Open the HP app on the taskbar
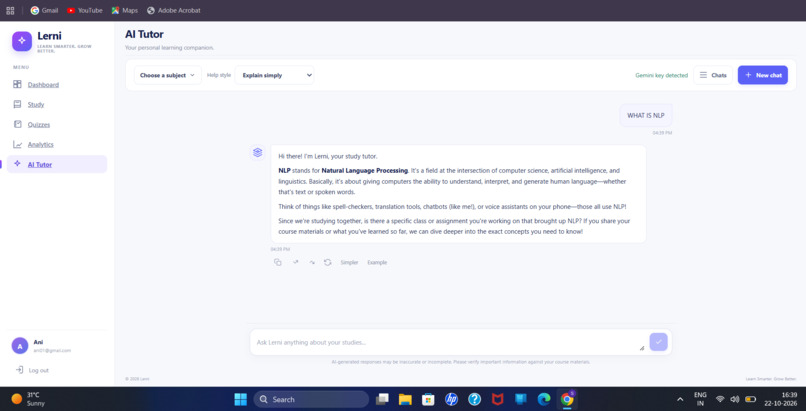 click(451, 399)
